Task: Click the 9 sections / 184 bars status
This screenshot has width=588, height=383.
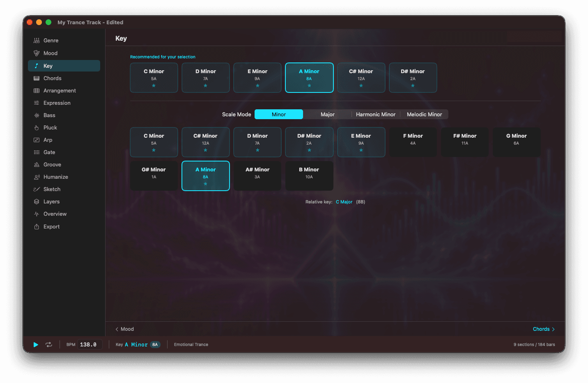Action: (x=534, y=345)
